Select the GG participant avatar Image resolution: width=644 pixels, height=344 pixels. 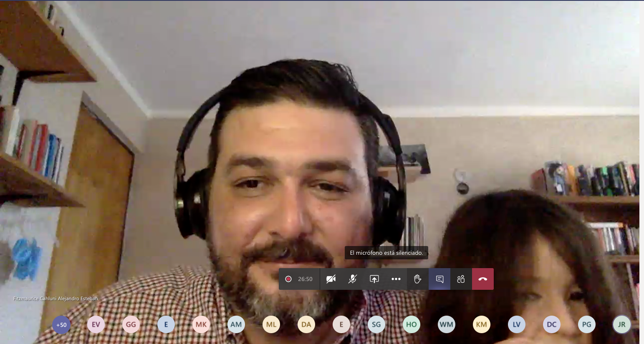click(x=131, y=324)
